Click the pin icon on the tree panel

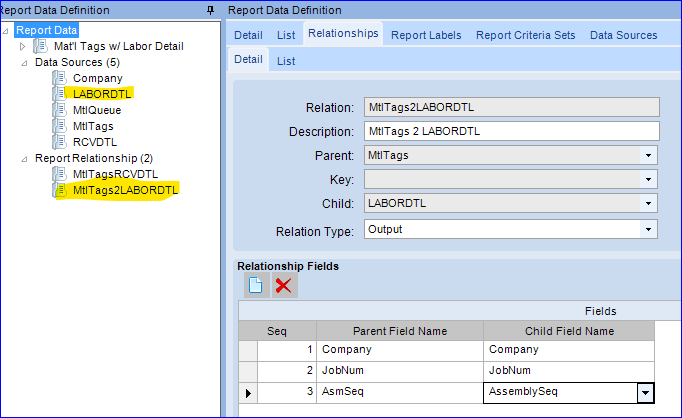[211, 10]
